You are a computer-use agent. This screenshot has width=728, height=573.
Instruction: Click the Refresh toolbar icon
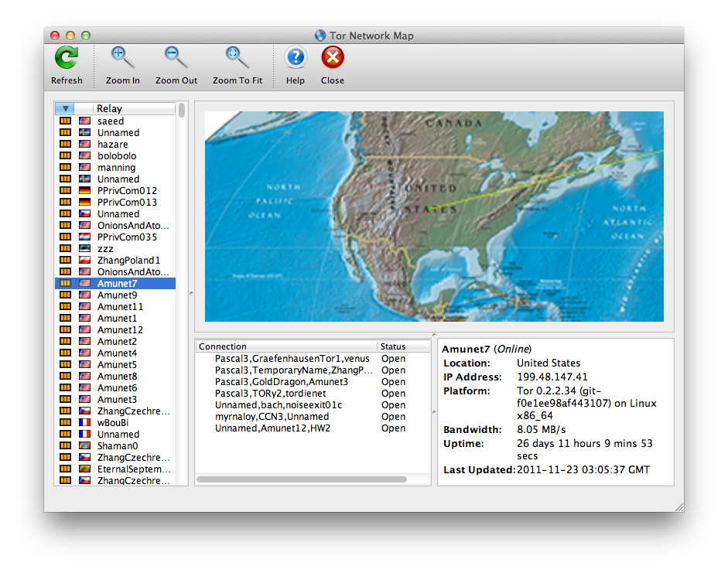pos(67,58)
